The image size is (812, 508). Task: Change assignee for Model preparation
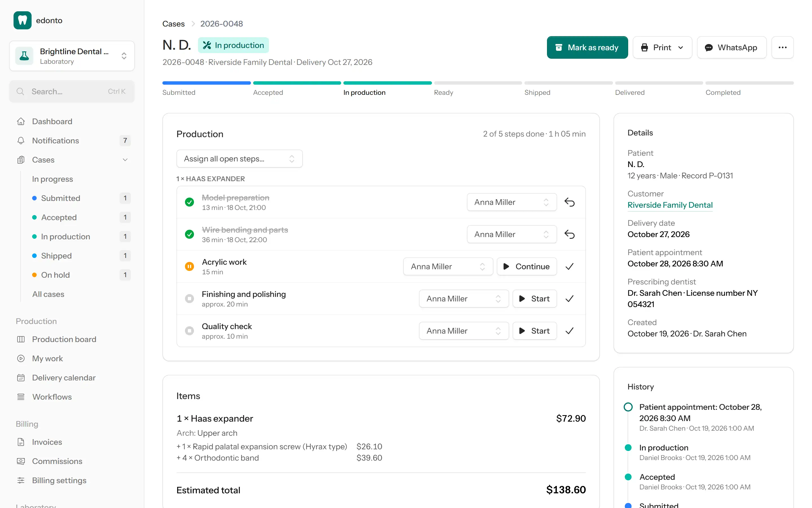512,202
